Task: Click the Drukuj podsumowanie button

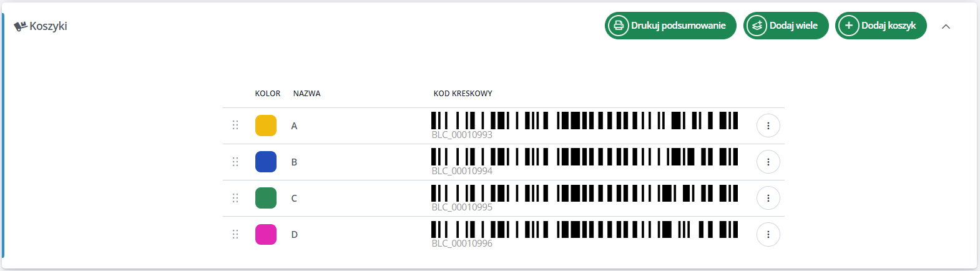Action: point(670,26)
